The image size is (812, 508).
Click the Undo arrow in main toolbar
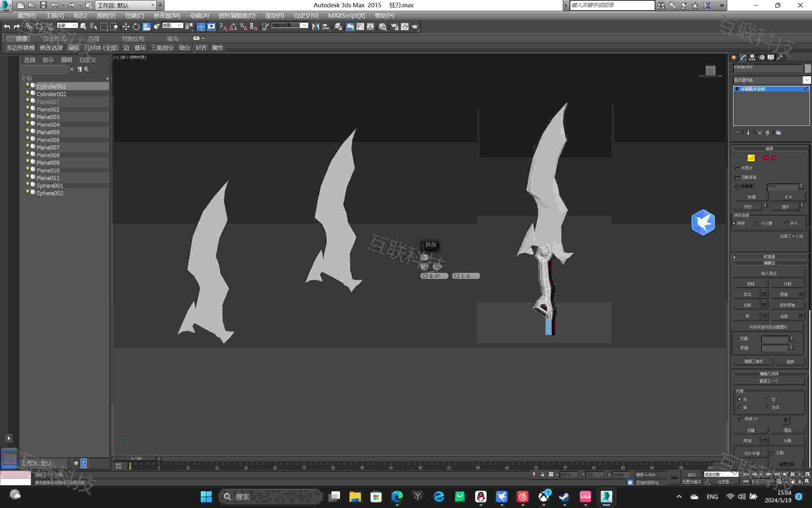click(x=7, y=27)
